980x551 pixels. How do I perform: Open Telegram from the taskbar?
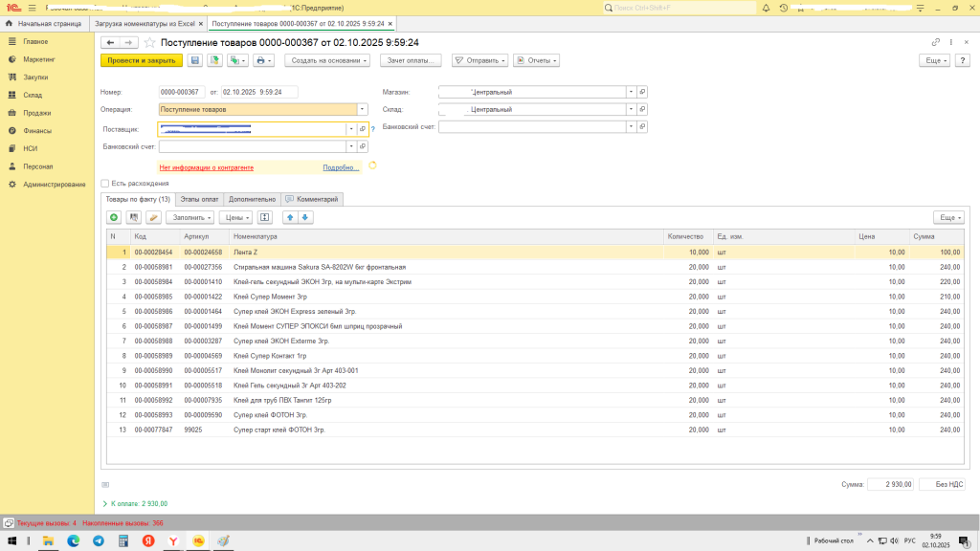point(99,541)
